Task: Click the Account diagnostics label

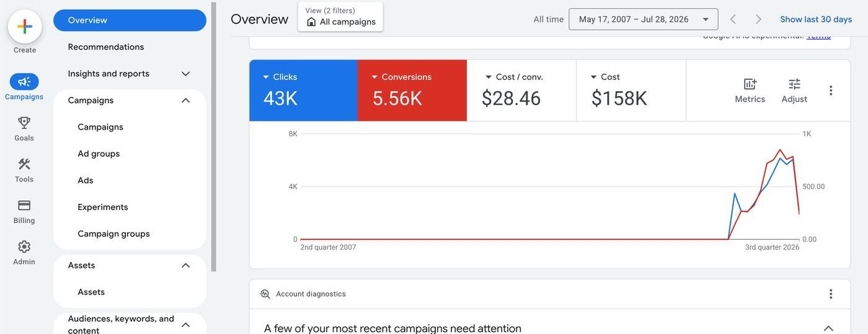Action: click(x=311, y=294)
